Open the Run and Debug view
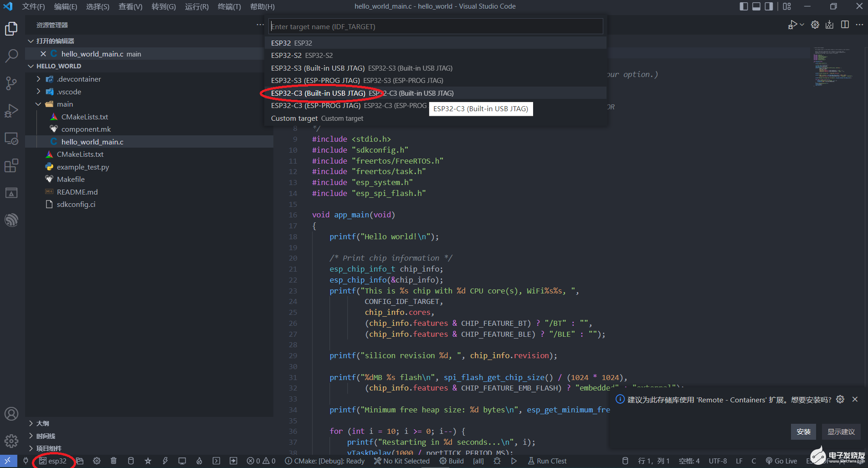This screenshot has height=468, width=868. (x=11, y=111)
